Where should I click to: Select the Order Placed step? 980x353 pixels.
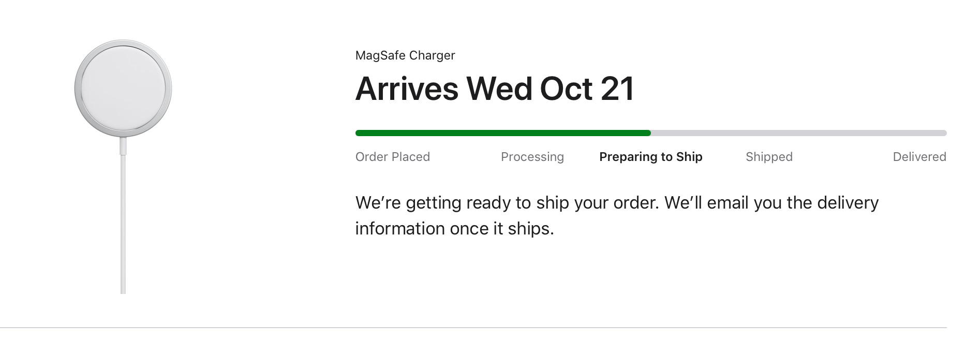[x=392, y=157]
